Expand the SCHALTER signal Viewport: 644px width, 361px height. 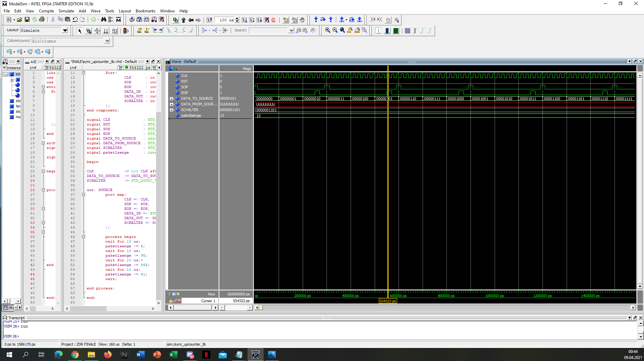pos(171,110)
